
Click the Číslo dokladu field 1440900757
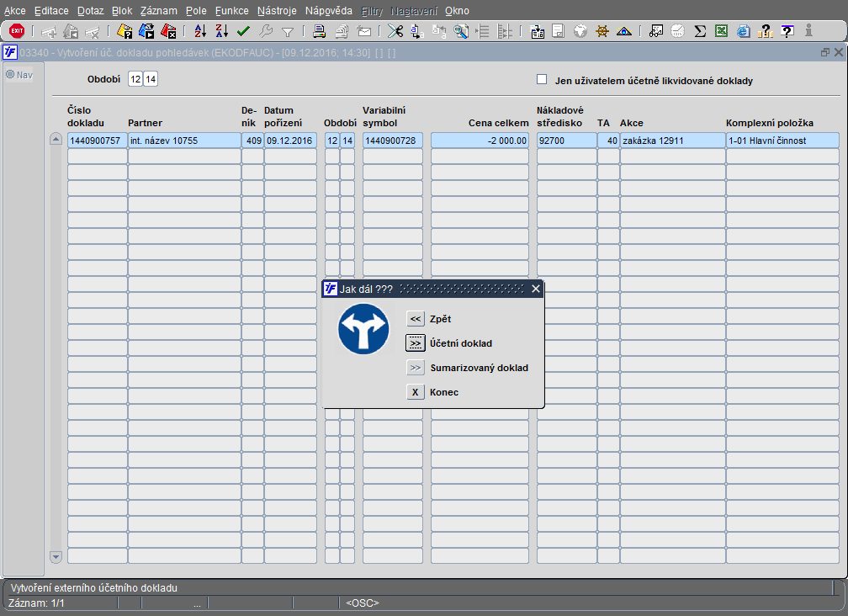pyautogui.click(x=97, y=141)
